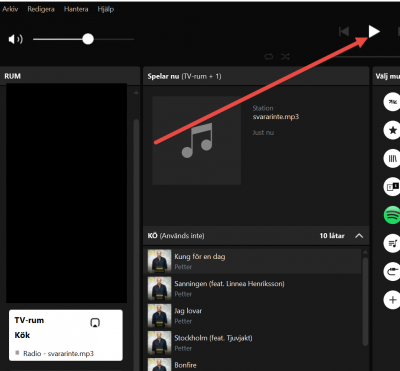Select queue song Stockholm (feat. Tjuvjakt)
Image resolution: width=400 pixels, height=371 pixels.
253,343
